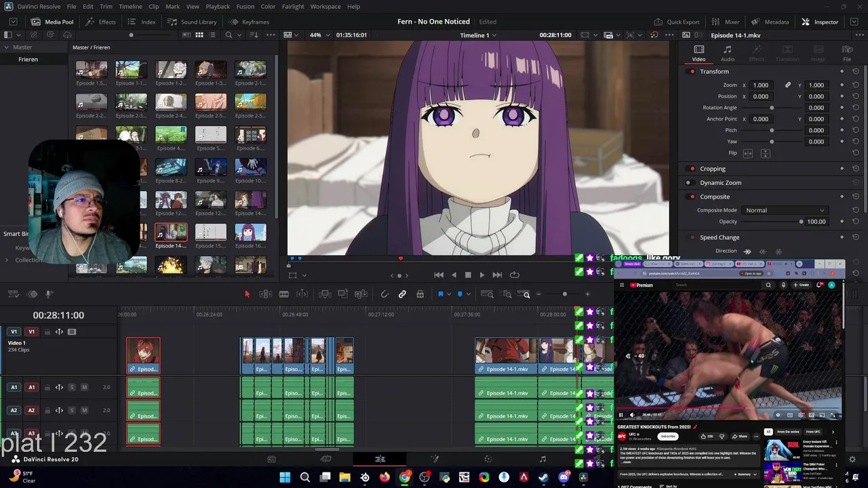
Task: Open the Fusion menu
Action: point(245,6)
